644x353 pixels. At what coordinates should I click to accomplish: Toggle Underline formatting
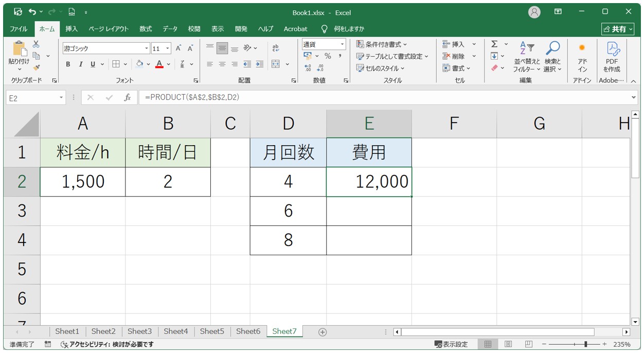pyautogui.click(x=93, y=64)
